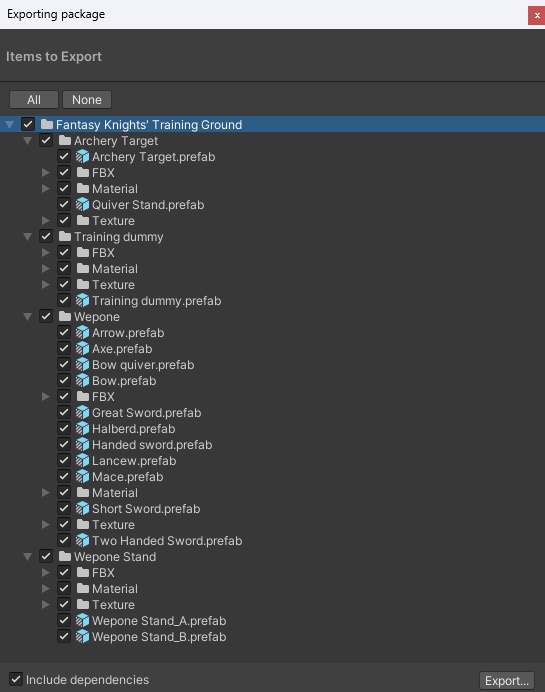Click the Bow.prefab cube icon
This screenshot has height=692, width=545.
click(82, 380)
